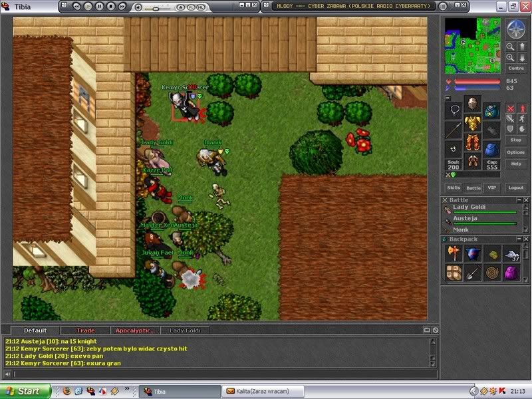The width and height of the screenshot is (532, 399).
Task: Select Lady Goldi in Battle list
Action: [x=481, y=209]
